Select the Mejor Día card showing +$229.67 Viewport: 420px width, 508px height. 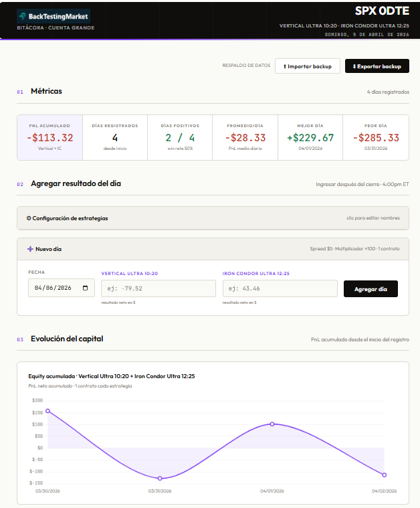click(x=310, y=137)
